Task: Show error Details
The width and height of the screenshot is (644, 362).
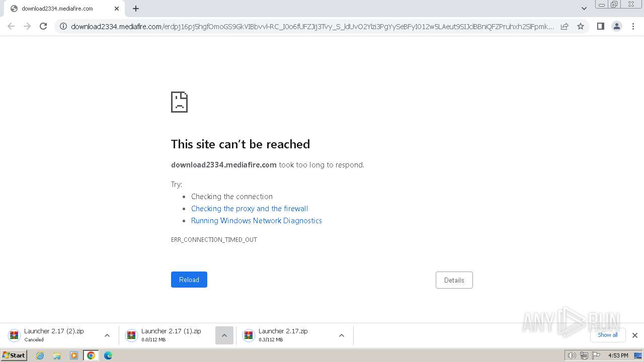Action: coord(454,280)
